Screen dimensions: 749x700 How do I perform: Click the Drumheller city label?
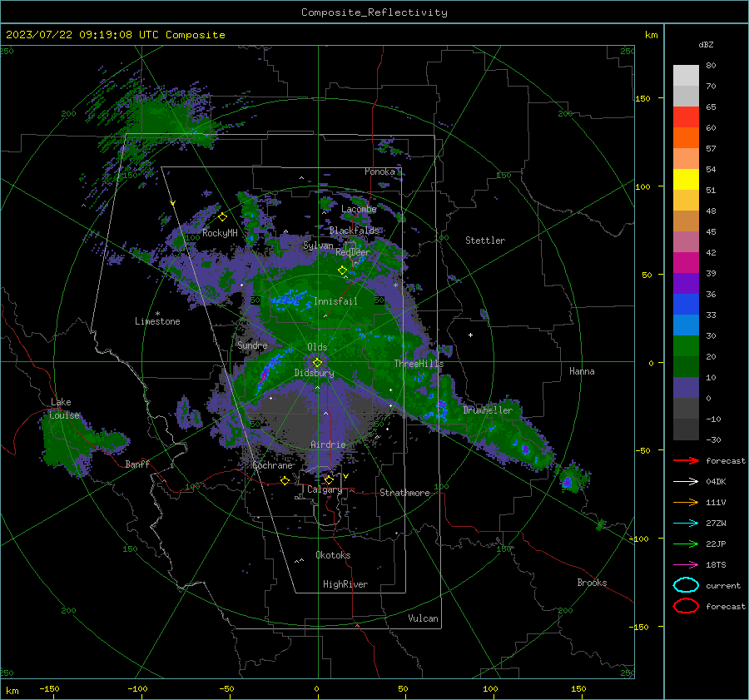pos(488,410)
